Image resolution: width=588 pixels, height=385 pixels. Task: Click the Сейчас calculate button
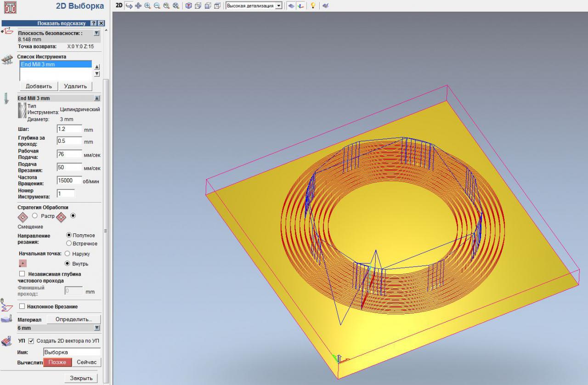coord(87,362)
